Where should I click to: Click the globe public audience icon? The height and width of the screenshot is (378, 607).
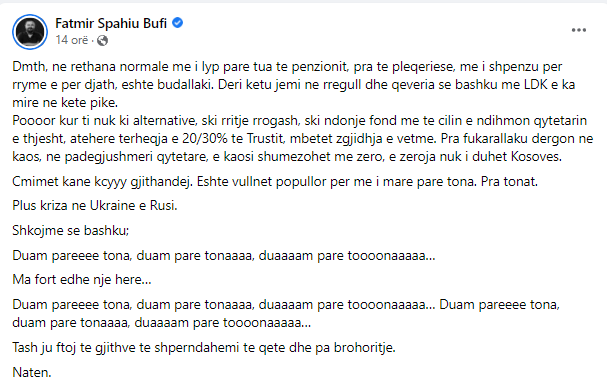[102, 40]
